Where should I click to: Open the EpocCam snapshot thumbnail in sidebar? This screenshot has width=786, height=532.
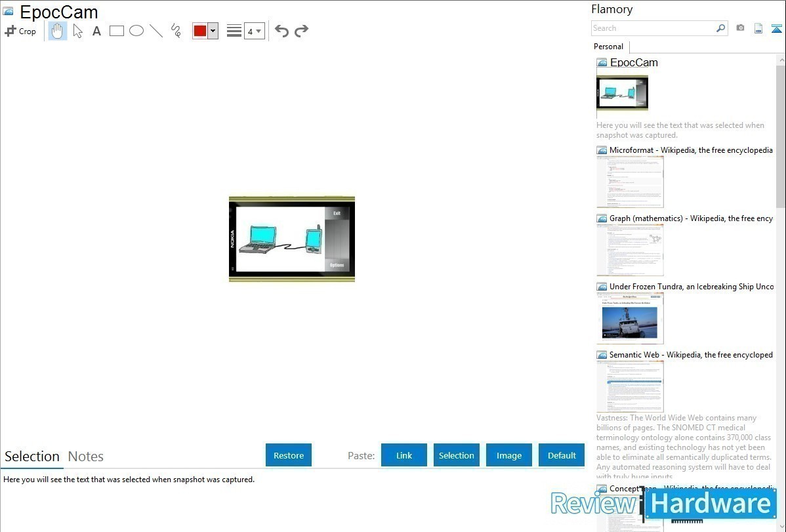click(x=622, y=92)
